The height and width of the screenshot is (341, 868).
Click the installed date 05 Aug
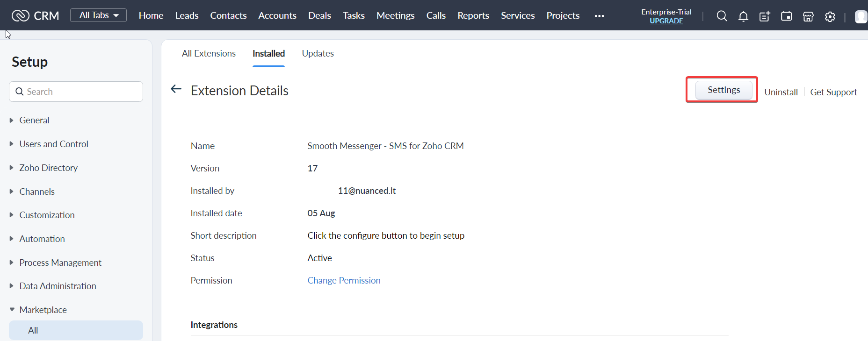coord(321,213)
